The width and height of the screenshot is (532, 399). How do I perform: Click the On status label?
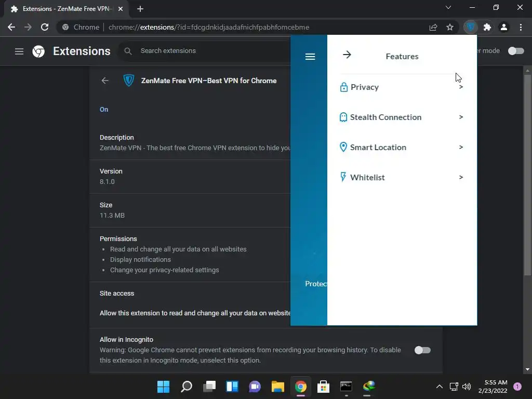(x=104, y=109)
